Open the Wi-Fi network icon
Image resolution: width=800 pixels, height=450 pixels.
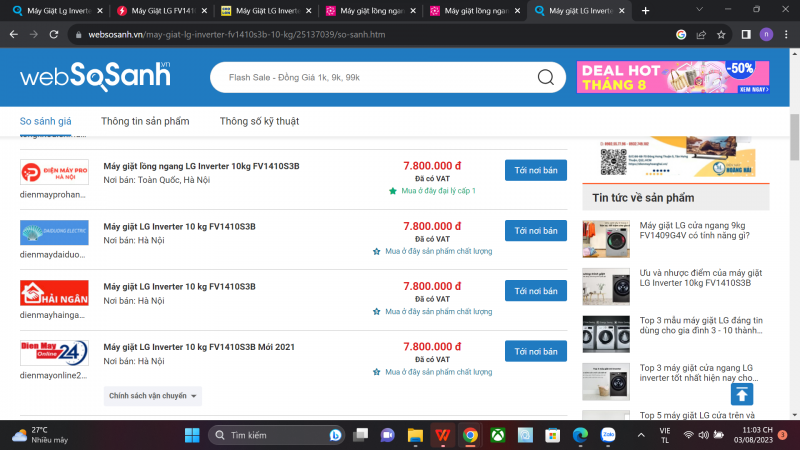point(688,435)
